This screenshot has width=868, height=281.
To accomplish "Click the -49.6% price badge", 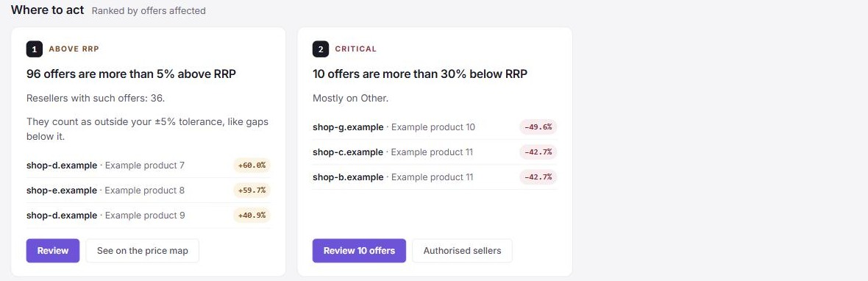I will tap(538, 127).
